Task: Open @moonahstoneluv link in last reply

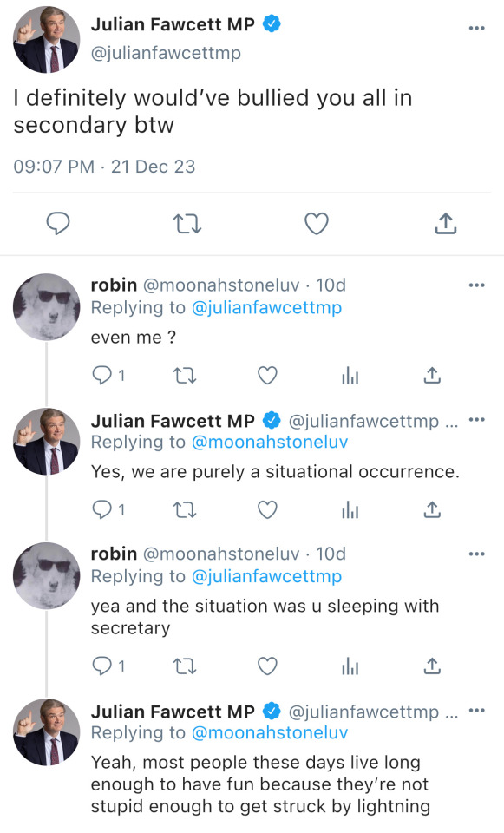Action: coord(270,732)
